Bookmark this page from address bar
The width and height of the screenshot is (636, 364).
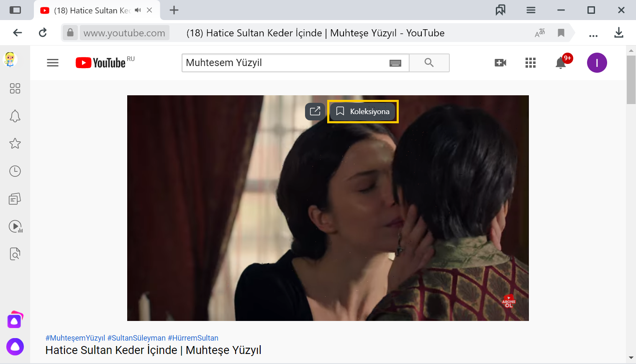coord(561,33)
